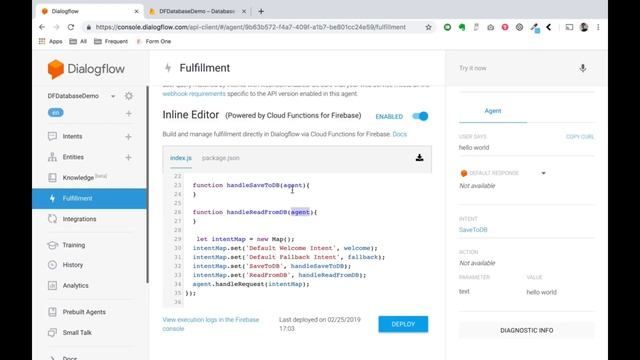The image size is (640, 360).
Task: Open the Intents section
Action: (72, 136)
